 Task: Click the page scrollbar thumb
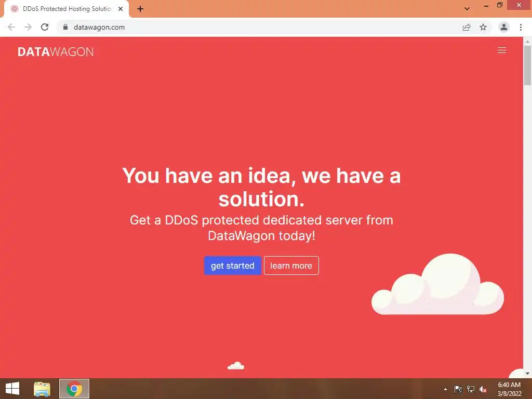(527, 65)
